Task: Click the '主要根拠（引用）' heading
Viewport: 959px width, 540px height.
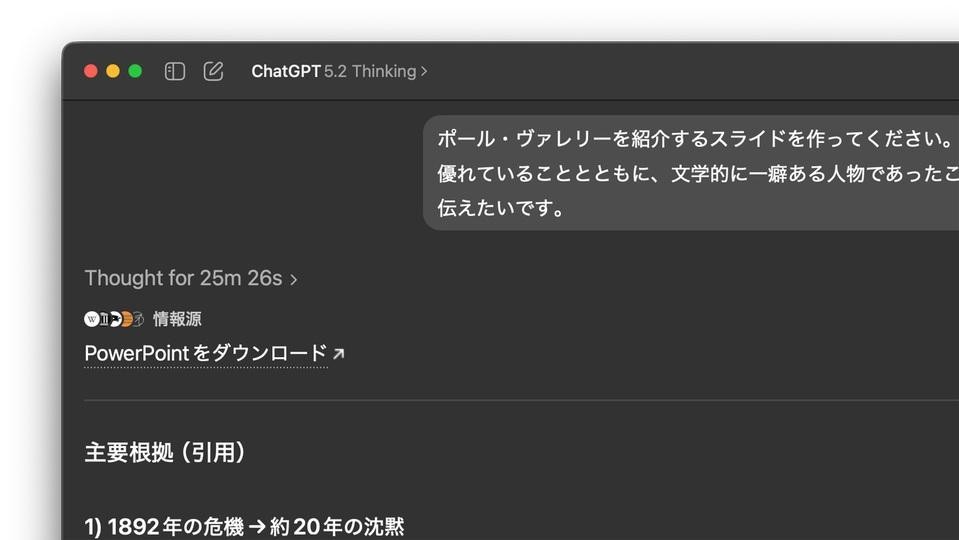Action: click(165, 452)
